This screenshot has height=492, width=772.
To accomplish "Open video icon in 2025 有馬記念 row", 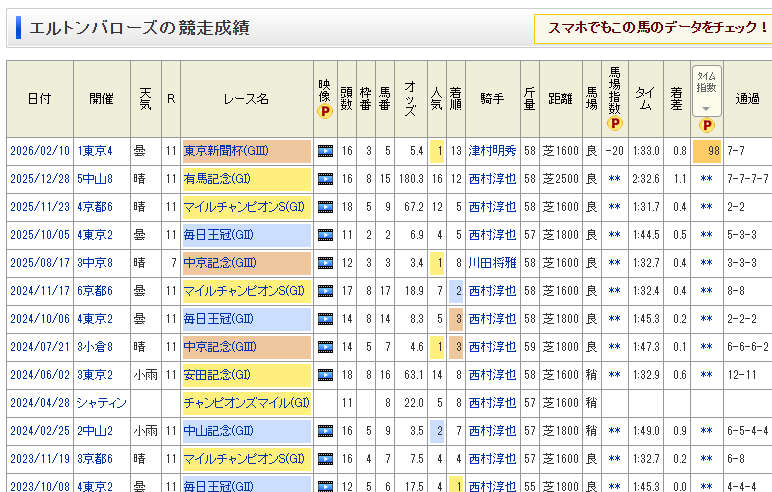I will 325,179.
